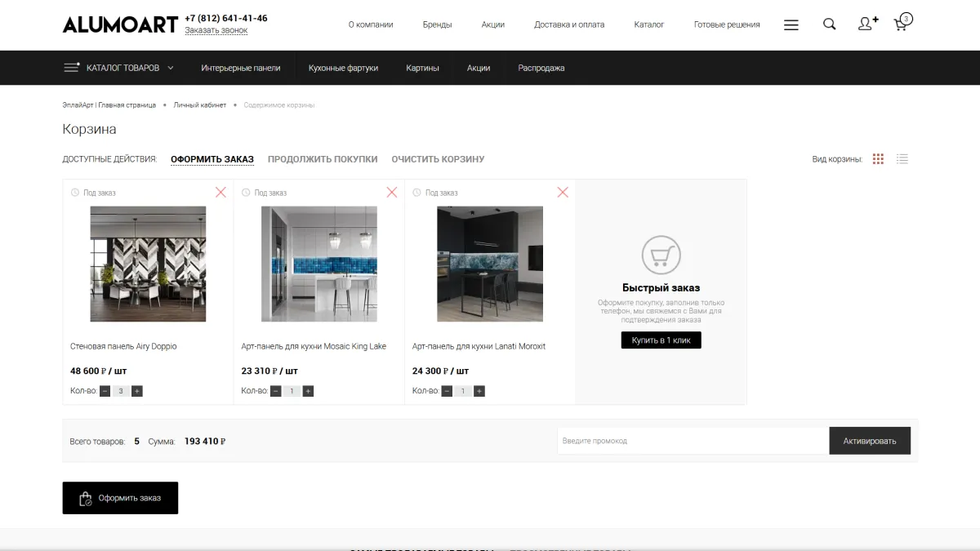Remove Mosaic King Lake item from cart
The height and width of the screenshot is (551, 980).
(x=392, y=193)
